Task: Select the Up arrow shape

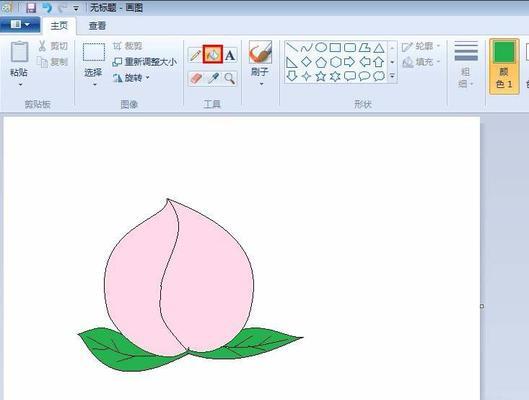Action: pyautogui.click(x=379, y=62)
